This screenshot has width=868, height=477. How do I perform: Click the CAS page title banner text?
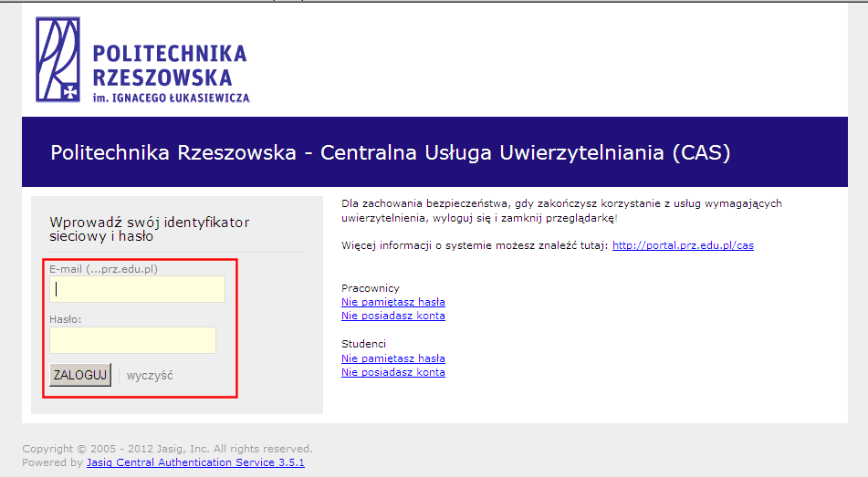391,152
